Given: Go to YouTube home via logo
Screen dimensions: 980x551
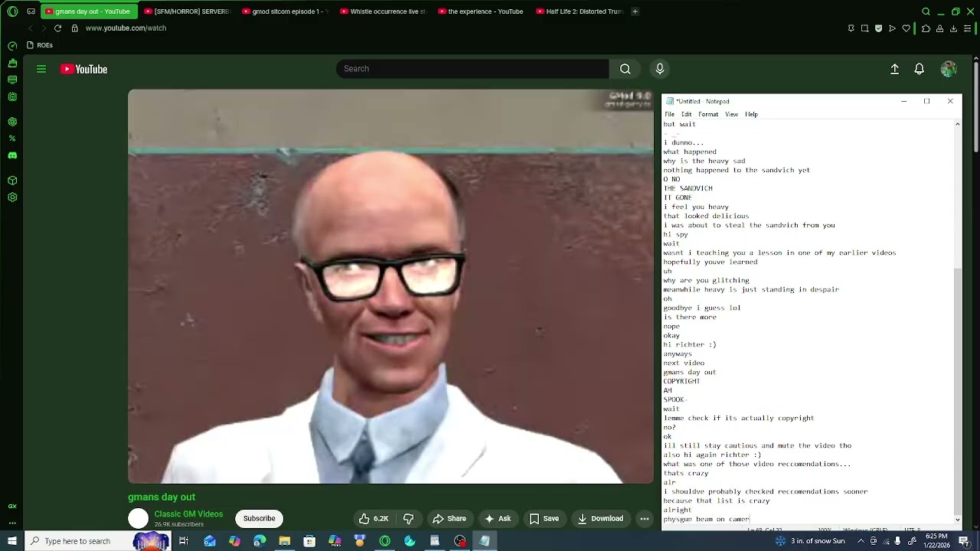Looking at the screenshot, I should (84, 69).
